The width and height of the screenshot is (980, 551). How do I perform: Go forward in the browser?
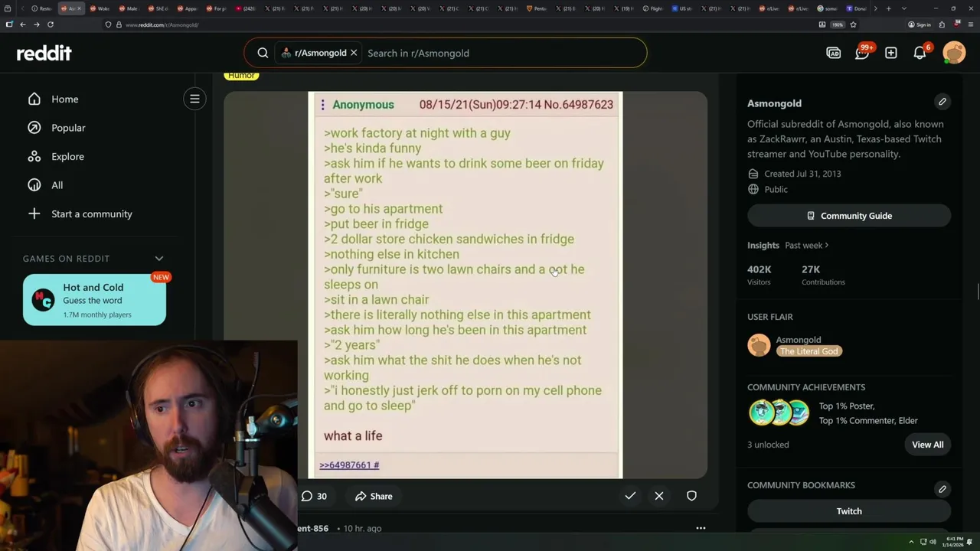[36, 24]
